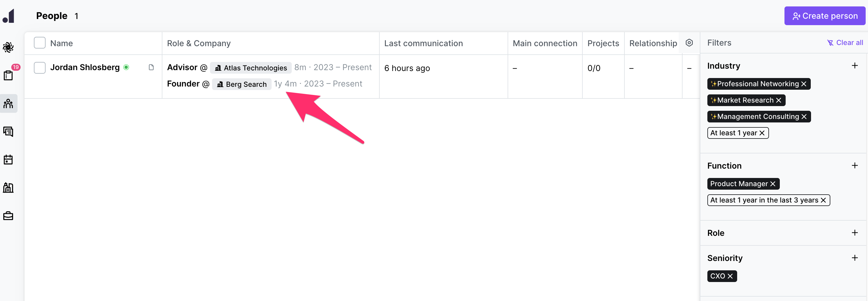
Task: Toggle the select-all checkbox in header row
Action: (39, 43)
